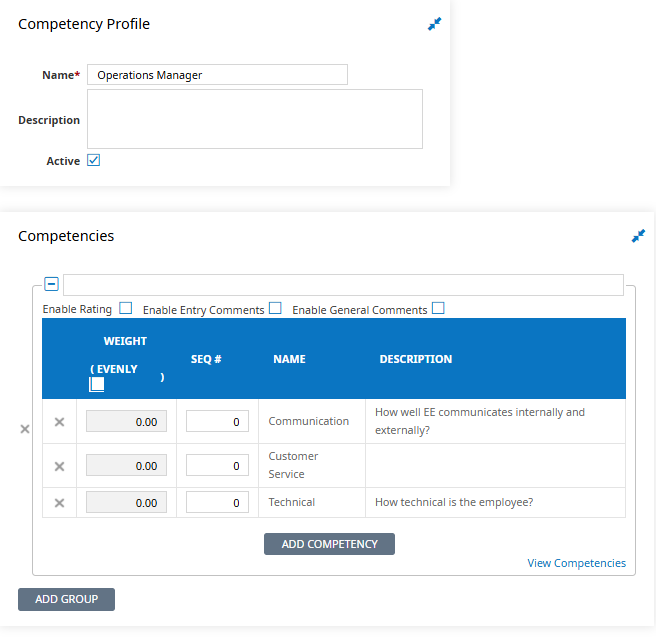Select the Seq # field for Technical
Viewport: 656px width, 641px height.
coord(218,503)
